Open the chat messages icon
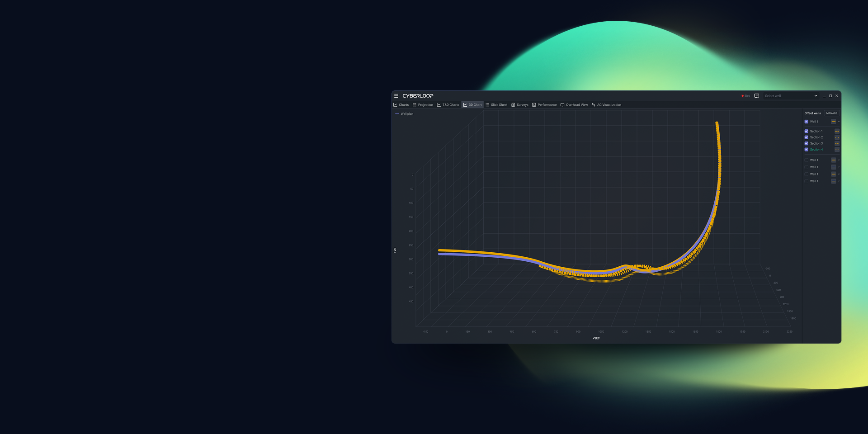This screenshot has height=434, width=868. pos(757,96)
